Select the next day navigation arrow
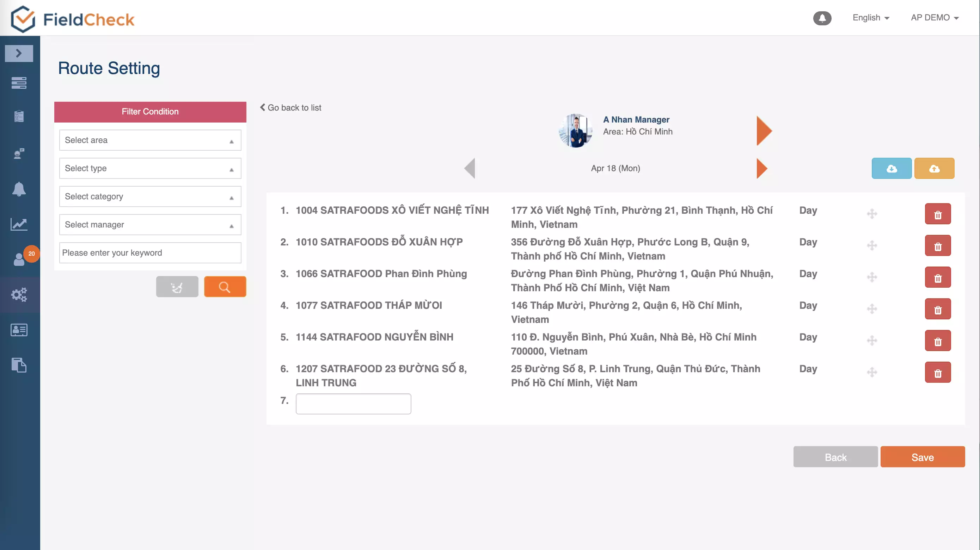The image size is (980, 550). tap(761, 168)
